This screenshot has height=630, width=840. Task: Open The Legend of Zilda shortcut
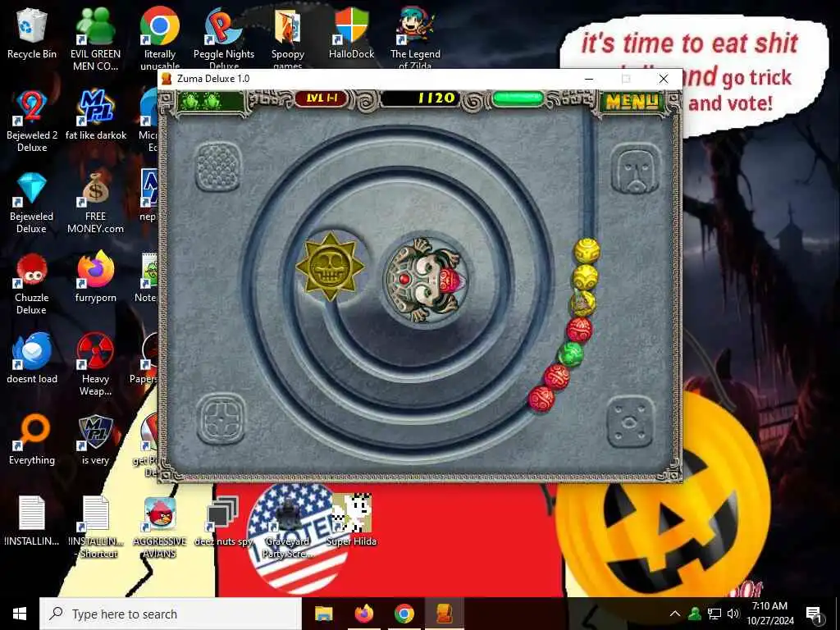click(x=415, y=39)
